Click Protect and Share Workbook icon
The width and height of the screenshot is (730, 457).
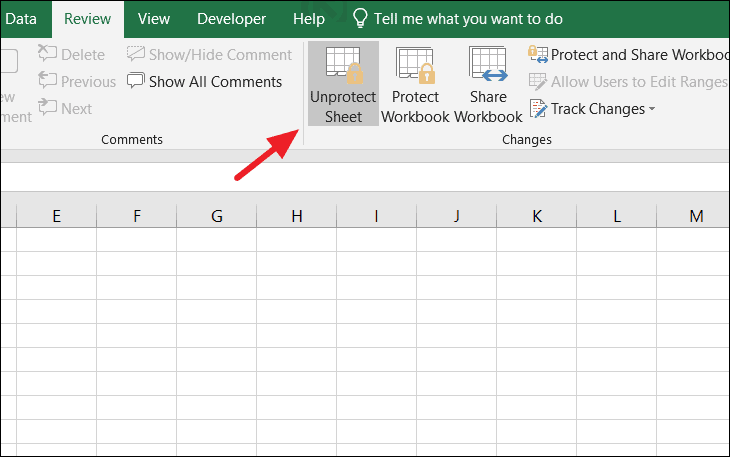[x=539, y=55]
